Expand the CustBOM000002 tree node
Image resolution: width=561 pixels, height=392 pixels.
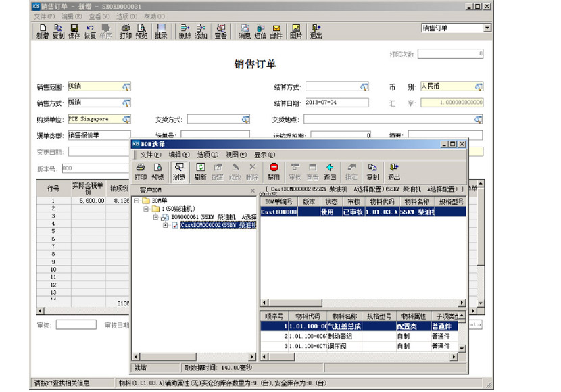pos(166,226)
